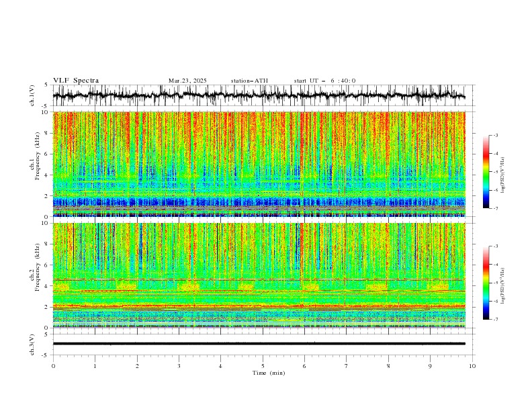Click the 'ch.1(V)' axis label
The height and width of the screenshot is (411, 532).
tap(32, 95)
